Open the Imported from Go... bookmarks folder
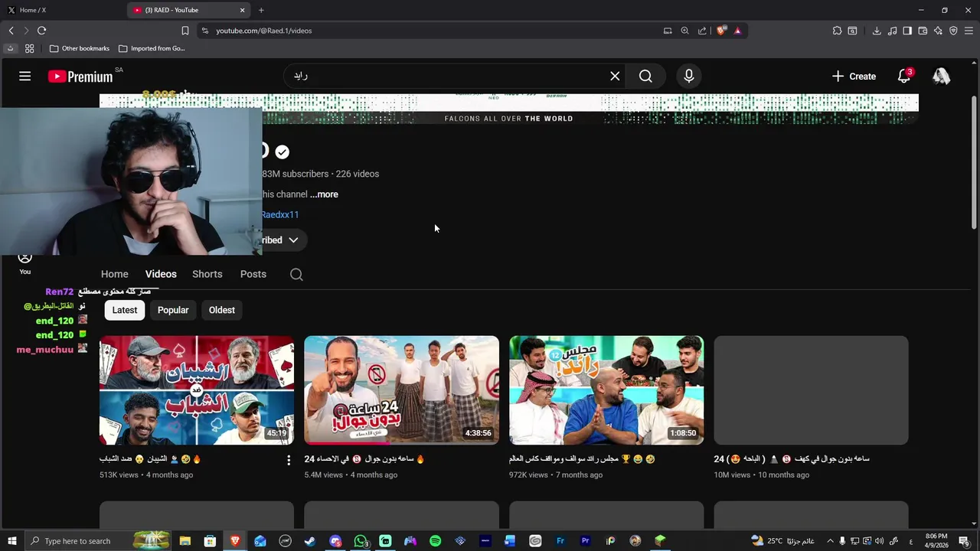This screenshot has width=980, height=551. tap(152, 48)
